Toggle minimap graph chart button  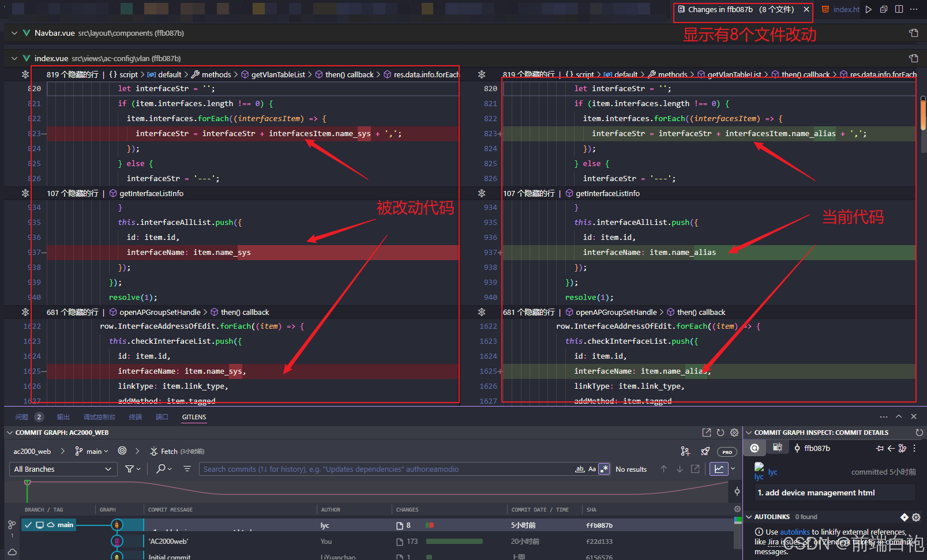pyautogui.click(x=719, y=469)
